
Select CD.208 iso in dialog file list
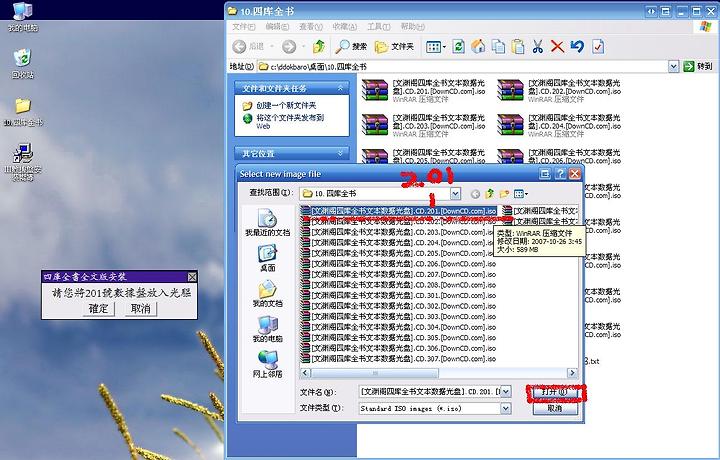pos(399,285)
